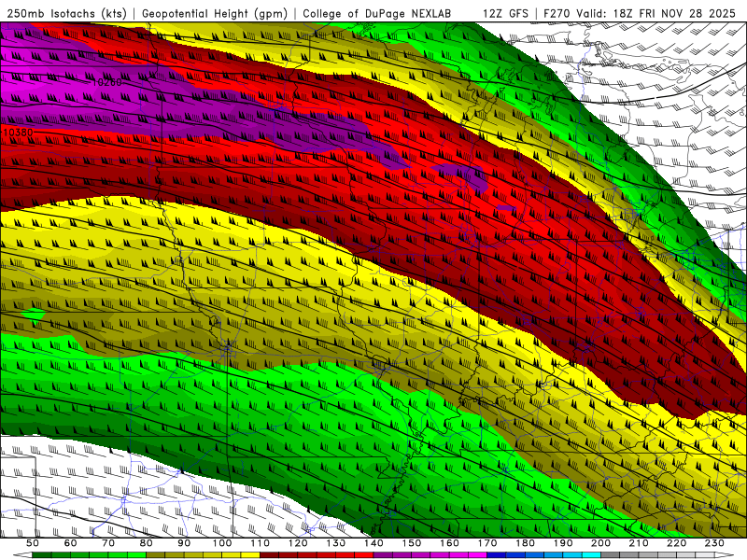Click the 120 value on the color scale
The height and width of the screenshot is (560, 747).
tap(298, 543)
